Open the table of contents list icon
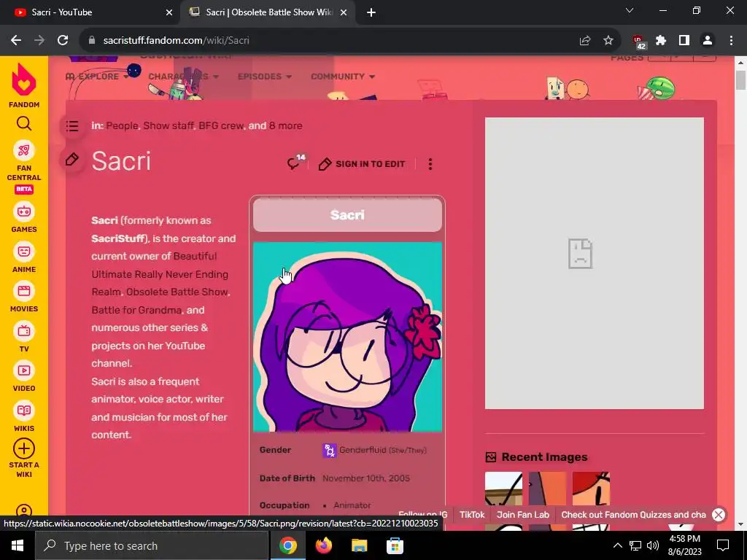Screen dimensions: 747x560 72,126
